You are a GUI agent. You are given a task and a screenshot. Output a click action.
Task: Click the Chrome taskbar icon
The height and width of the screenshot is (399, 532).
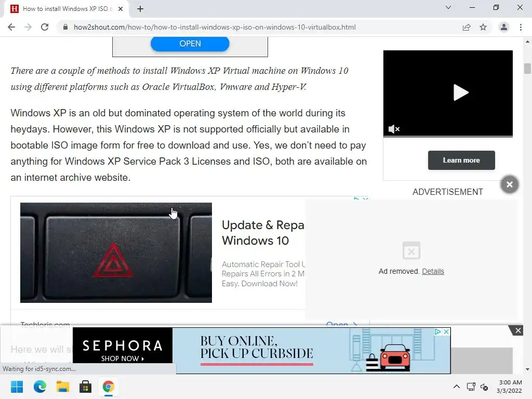108,387
